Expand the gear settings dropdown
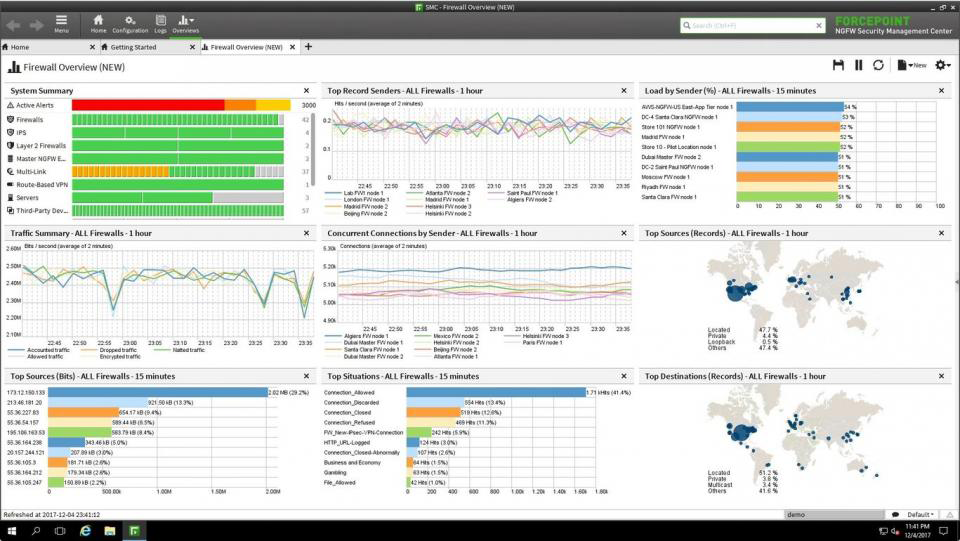Screen dimensions: 960x541 [942, 65]
